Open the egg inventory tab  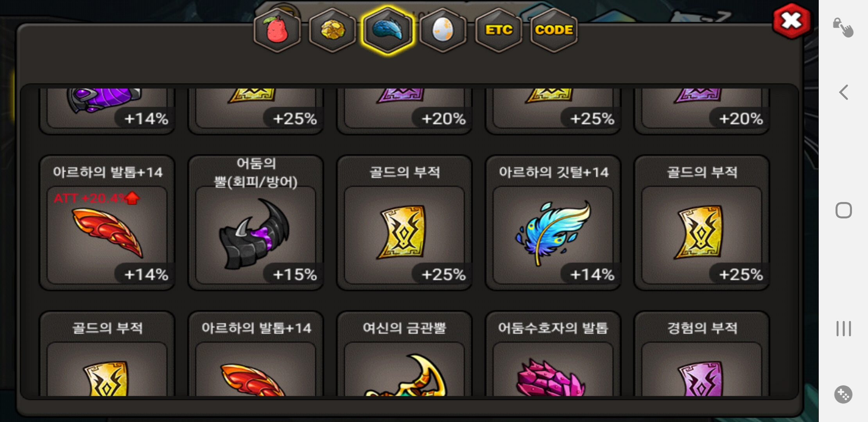pyautogui.click(x=443, y=30)
